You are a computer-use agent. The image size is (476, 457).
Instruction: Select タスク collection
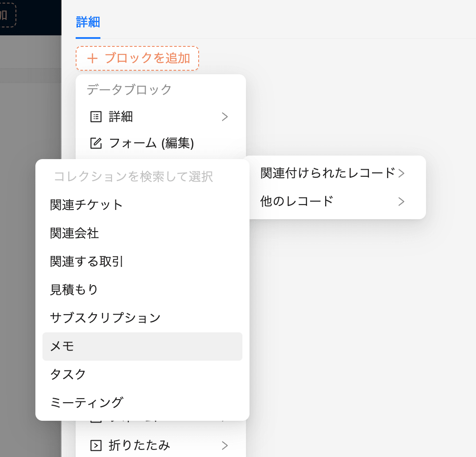pos(142,374)
